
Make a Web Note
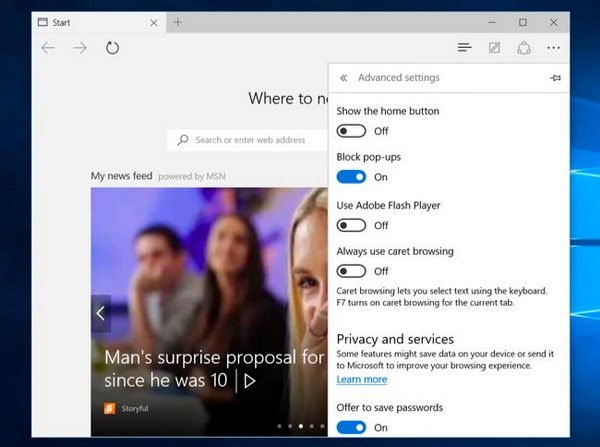(x=494, y=48)
